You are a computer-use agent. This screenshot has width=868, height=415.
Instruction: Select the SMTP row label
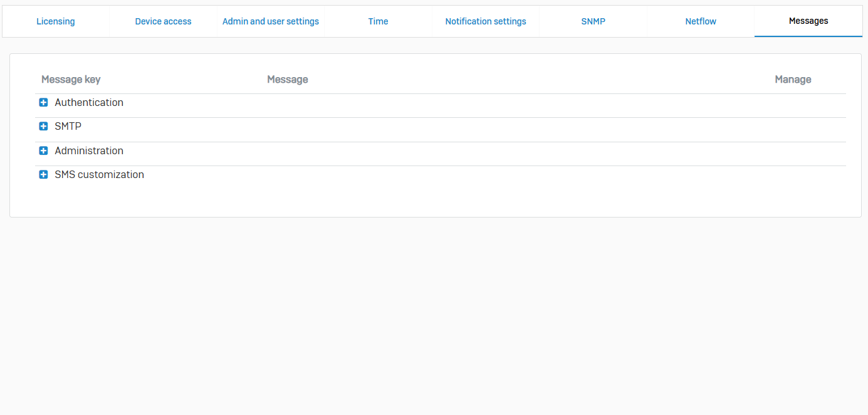coord(68,127)
